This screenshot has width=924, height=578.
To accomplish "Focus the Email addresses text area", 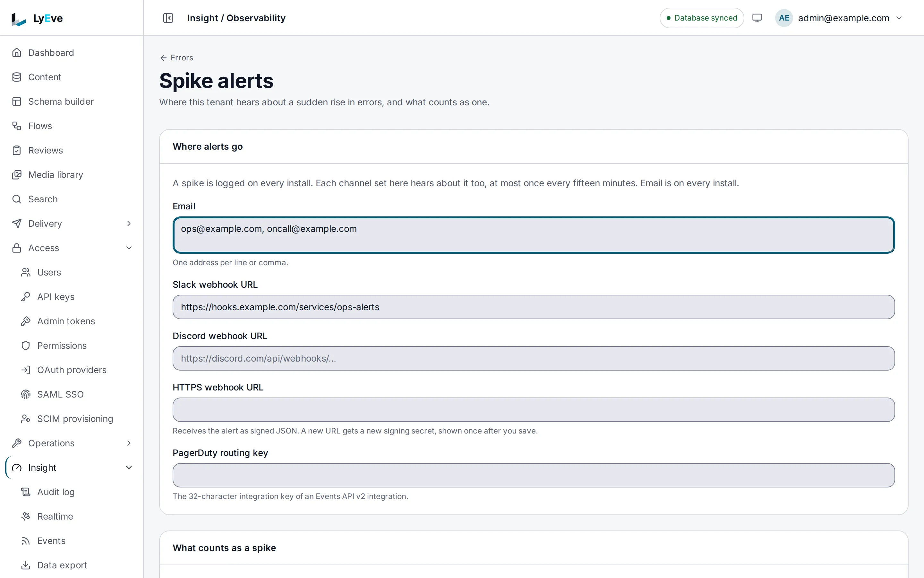I will point(534,235).
